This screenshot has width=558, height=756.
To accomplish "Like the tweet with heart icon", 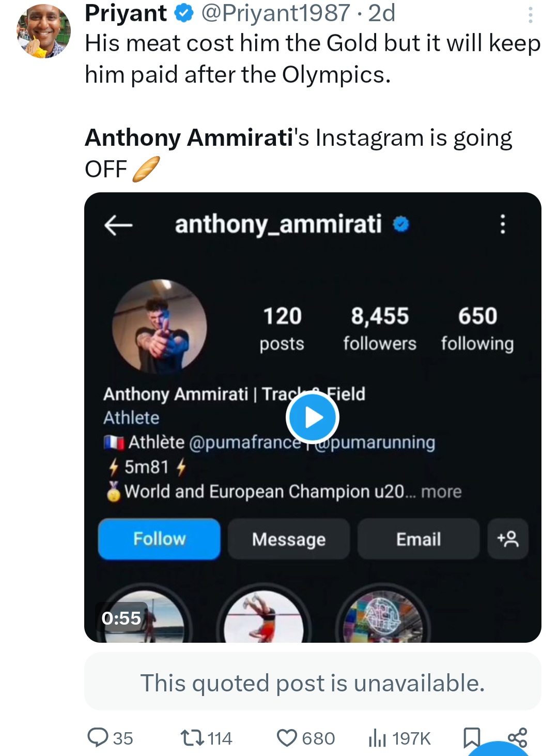I will click(287, 737).
